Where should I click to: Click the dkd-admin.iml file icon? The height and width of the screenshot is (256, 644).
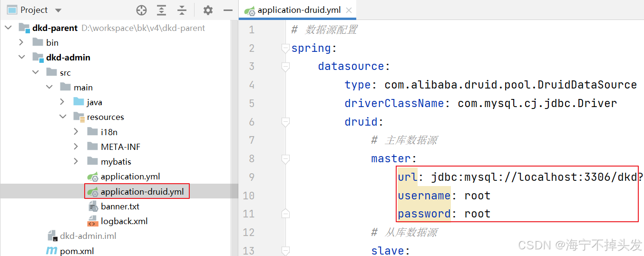[52, 236]
